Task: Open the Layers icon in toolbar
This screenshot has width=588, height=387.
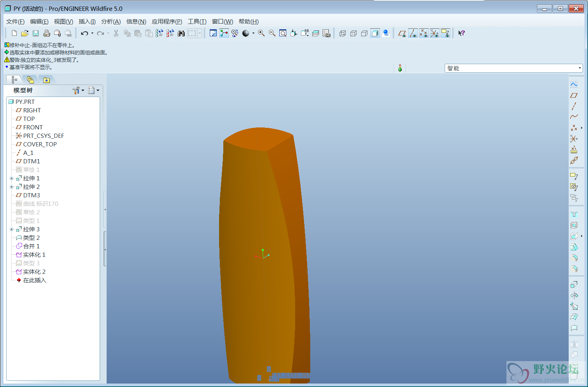Action: coord(316,33)
